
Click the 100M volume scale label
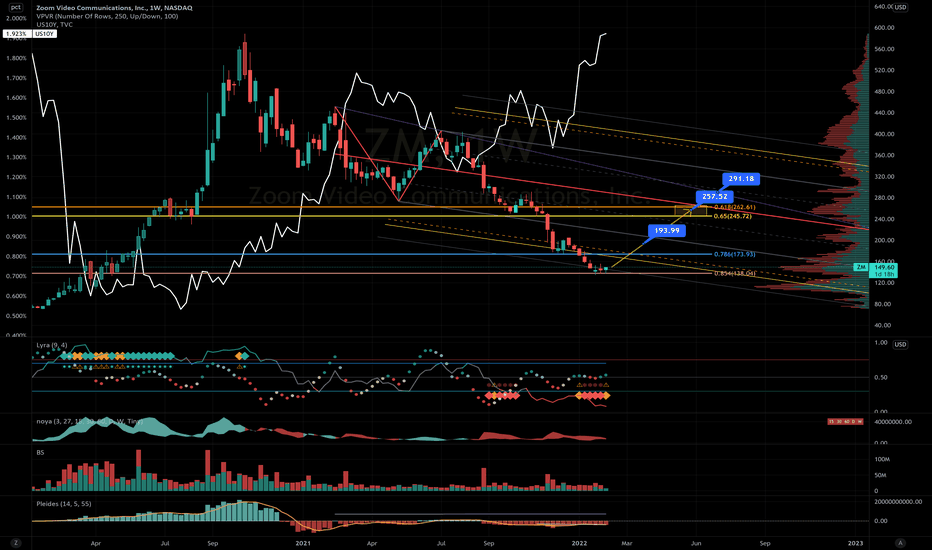tap(881, 459)
